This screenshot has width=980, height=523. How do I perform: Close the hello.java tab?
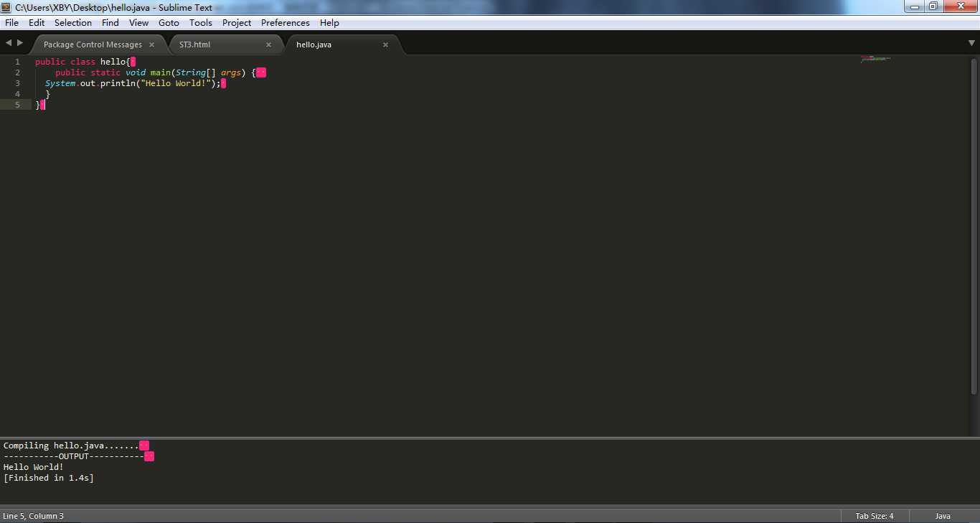pos(385,44)
